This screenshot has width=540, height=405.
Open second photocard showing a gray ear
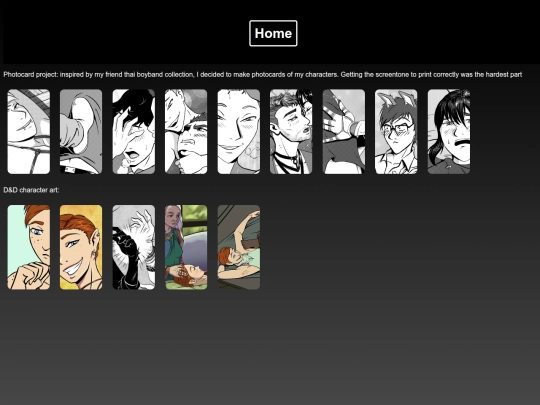[x=81, y=132]
